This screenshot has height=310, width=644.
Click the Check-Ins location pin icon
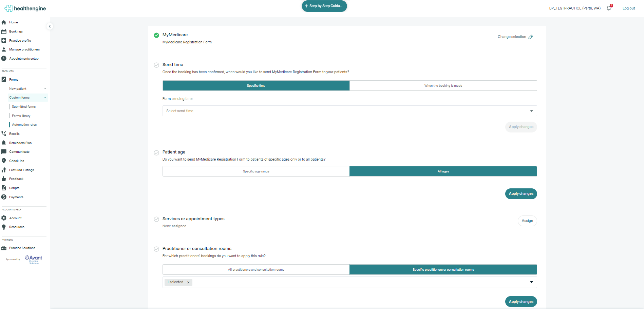4,161
